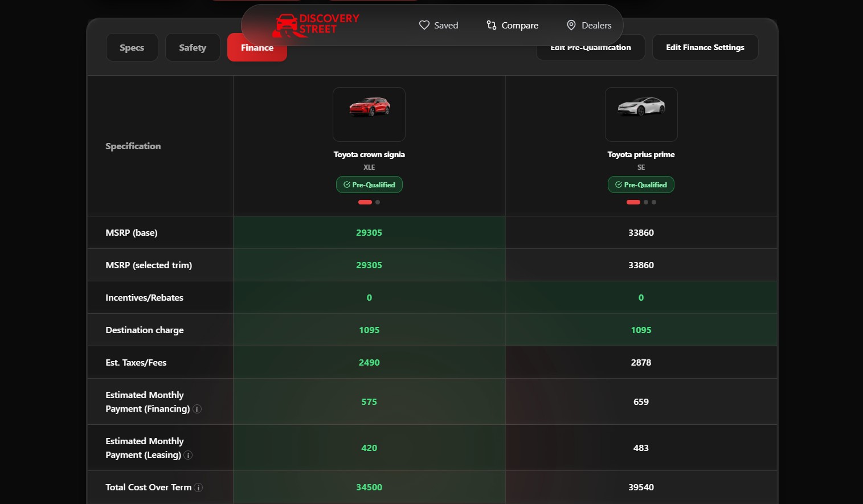This screenshot has height=504, width=863.
Task: Click the Toyota crown signia thumbnail
Action: coord(369,114)
